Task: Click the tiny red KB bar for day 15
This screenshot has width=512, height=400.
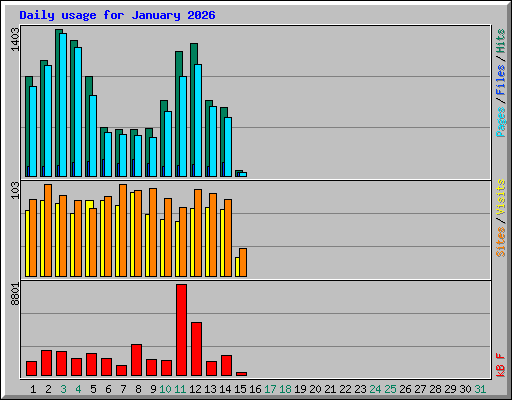Action: (x=241, y=374)
